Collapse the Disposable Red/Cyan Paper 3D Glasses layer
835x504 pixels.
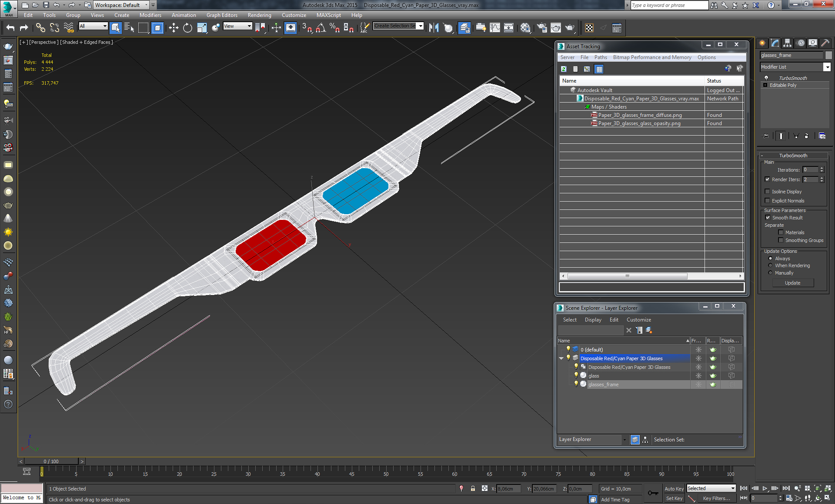(x=561, y=358)
